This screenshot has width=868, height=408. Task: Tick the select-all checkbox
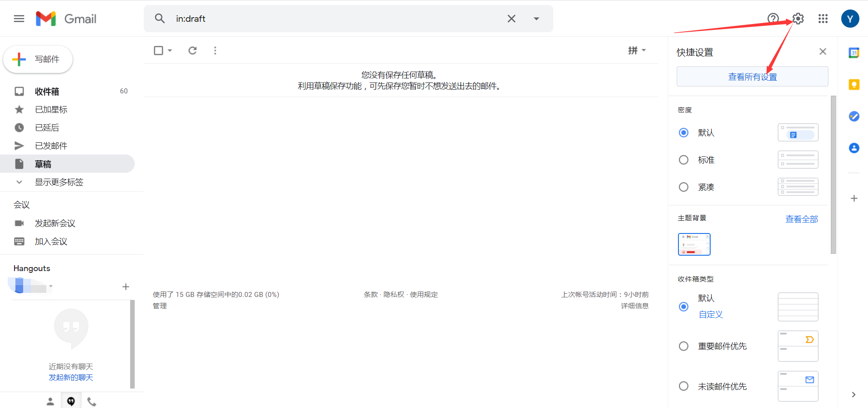tap(158, 50)
